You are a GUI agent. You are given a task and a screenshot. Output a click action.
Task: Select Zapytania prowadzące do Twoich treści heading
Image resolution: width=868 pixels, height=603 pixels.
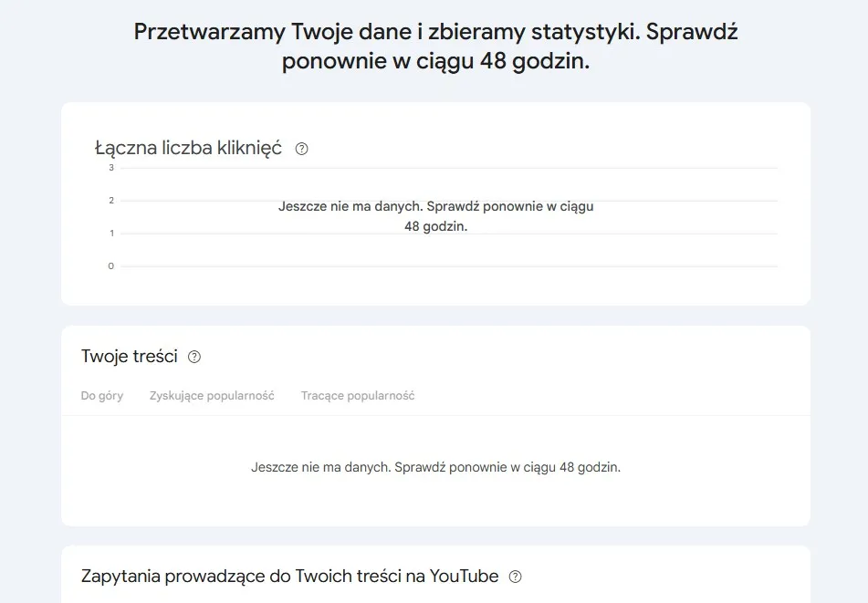point(289,576)
